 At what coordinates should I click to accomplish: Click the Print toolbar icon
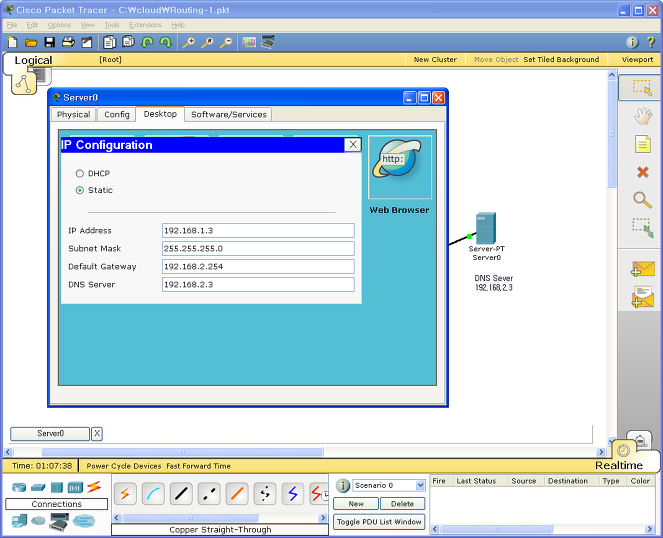click(68, 42)
